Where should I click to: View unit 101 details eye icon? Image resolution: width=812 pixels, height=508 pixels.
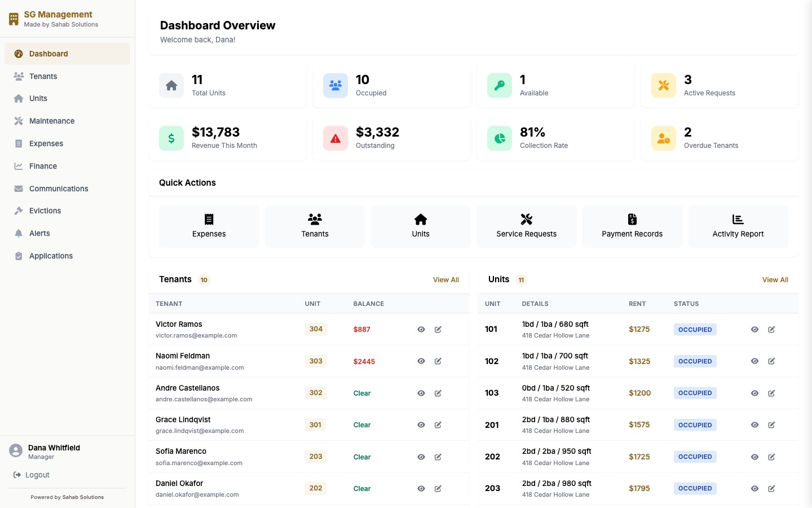coord(754,330)
